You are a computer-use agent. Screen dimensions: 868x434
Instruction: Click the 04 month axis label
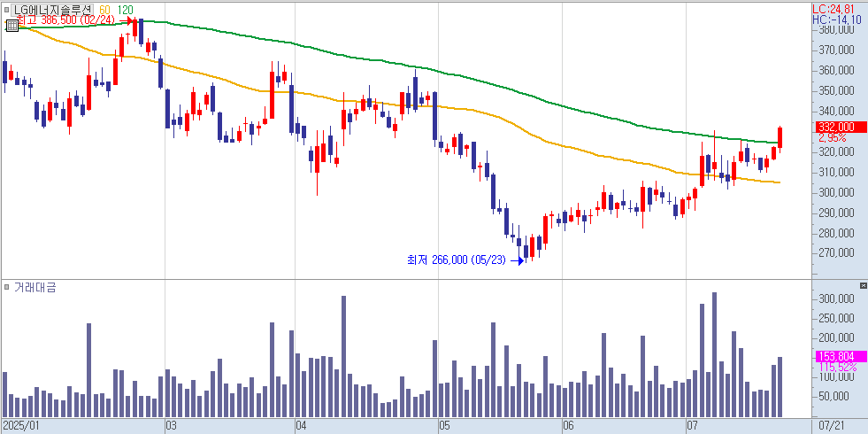click(301, 426)
